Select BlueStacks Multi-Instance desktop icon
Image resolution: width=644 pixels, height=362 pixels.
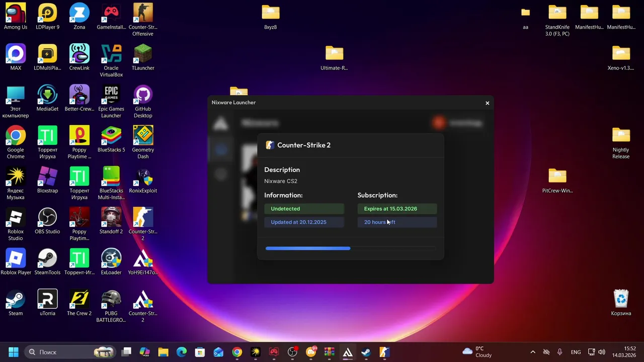point(111,183)
